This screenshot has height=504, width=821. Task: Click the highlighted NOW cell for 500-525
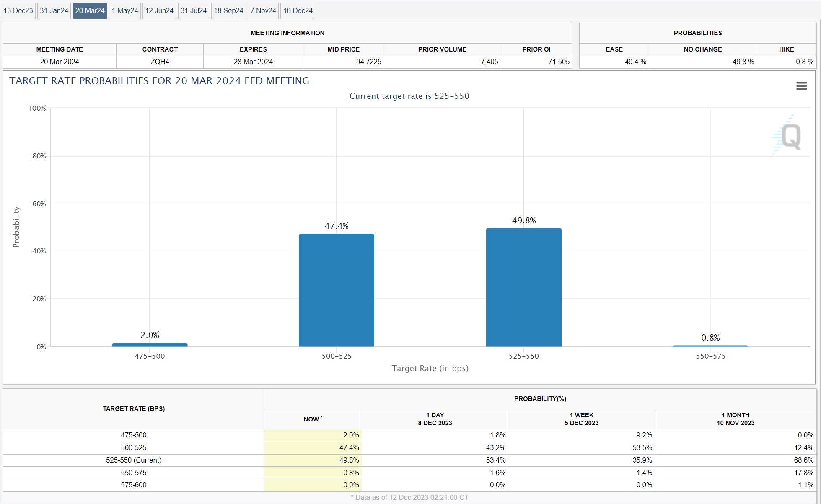tap(313, 447)
